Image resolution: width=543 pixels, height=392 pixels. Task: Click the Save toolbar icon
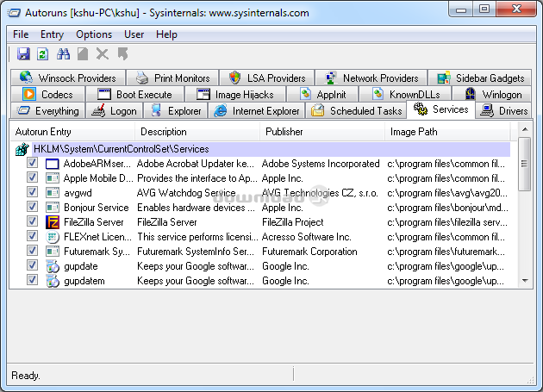[23, 54]
